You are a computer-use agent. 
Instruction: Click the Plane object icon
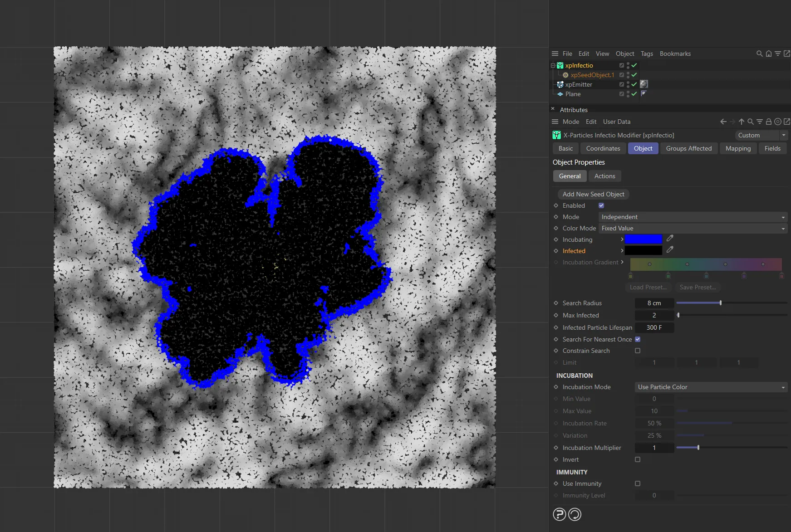coord(561,94)
